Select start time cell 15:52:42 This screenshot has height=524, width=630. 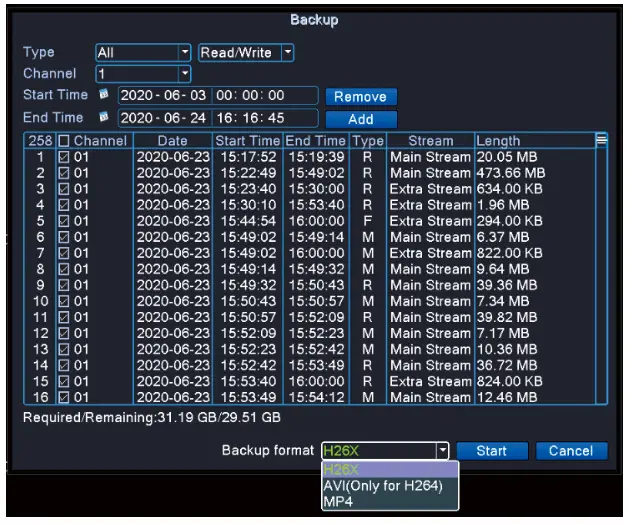point(248,365)
